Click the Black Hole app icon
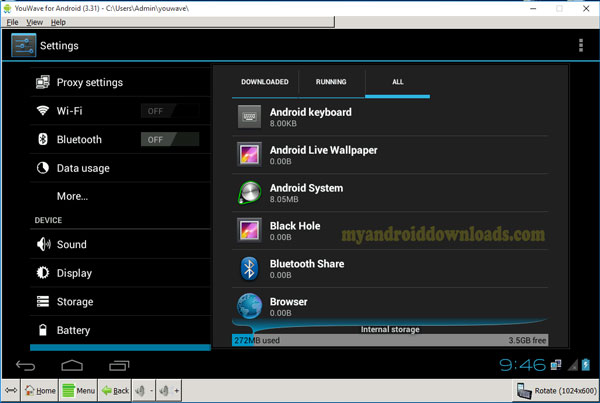Image resolution: width=600 pixels, height=403 pixels. (x=249, y=230)
